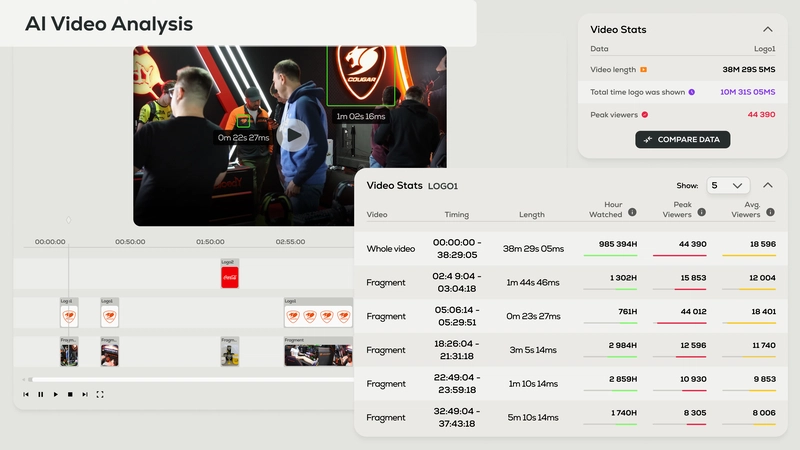The height and width of the screenshot is (450, 800).
Task: Click the Peak Viewers column info icon
Action: click(x=702, y=212)
